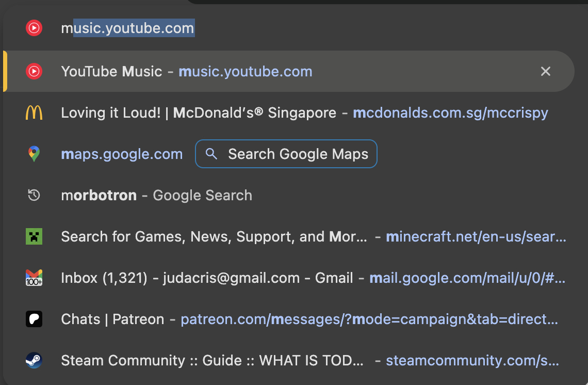Open the Chats | Patreon suggestion

tap(112, 319)
